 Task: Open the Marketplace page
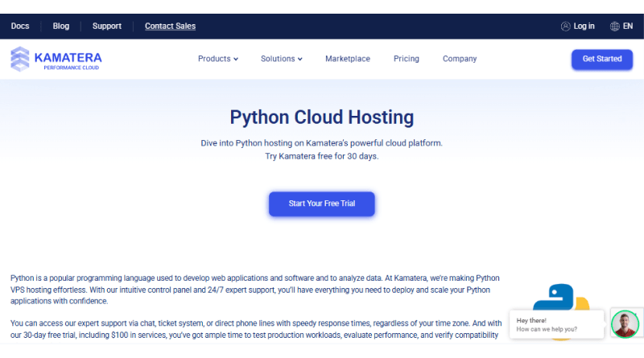(348, 59)
